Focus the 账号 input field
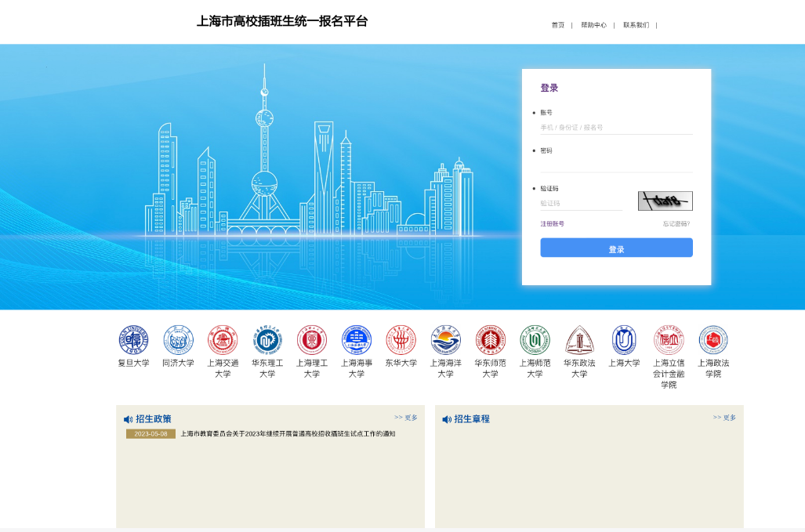The image size is (805, 532). 615,127
